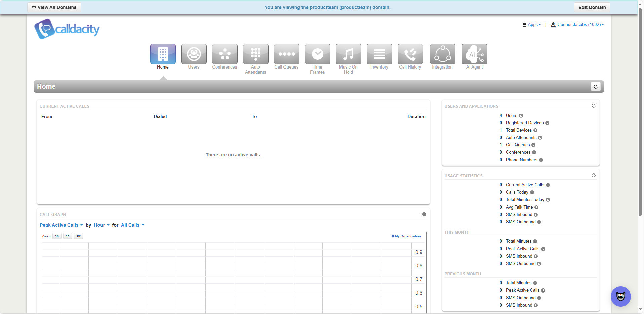Click the Edit Domain button
644x314 pixels.
pyautogui.click(x=592, y=7)
